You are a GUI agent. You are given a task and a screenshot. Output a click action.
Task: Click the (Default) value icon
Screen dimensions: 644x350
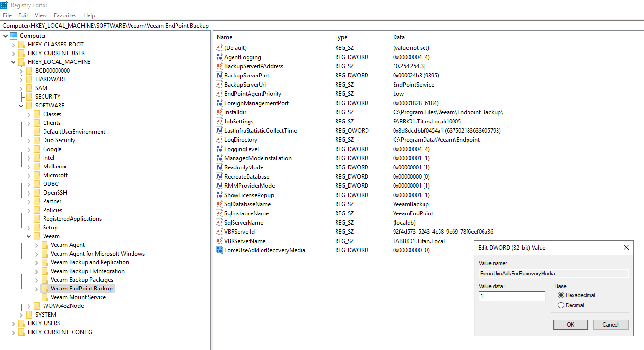219,48
